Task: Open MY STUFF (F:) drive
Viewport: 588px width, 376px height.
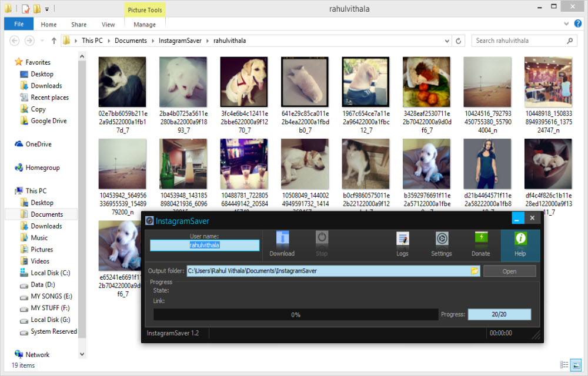Action: [50, 308]
